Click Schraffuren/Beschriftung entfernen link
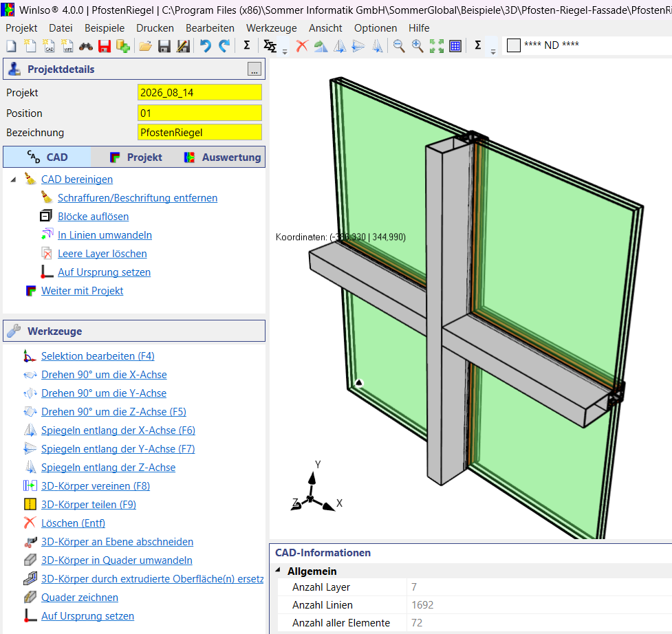Viewport: 672px width, 634px height. pyautogui.click(x=137, y=198)
